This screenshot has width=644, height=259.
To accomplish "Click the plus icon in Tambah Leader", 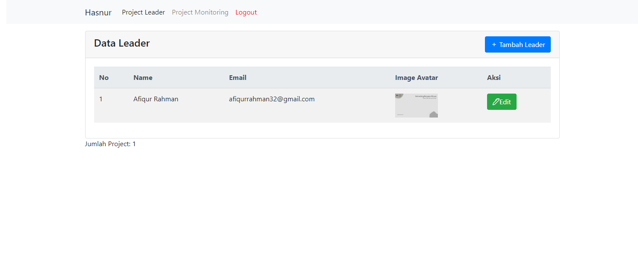I will [x=494, y=44].
